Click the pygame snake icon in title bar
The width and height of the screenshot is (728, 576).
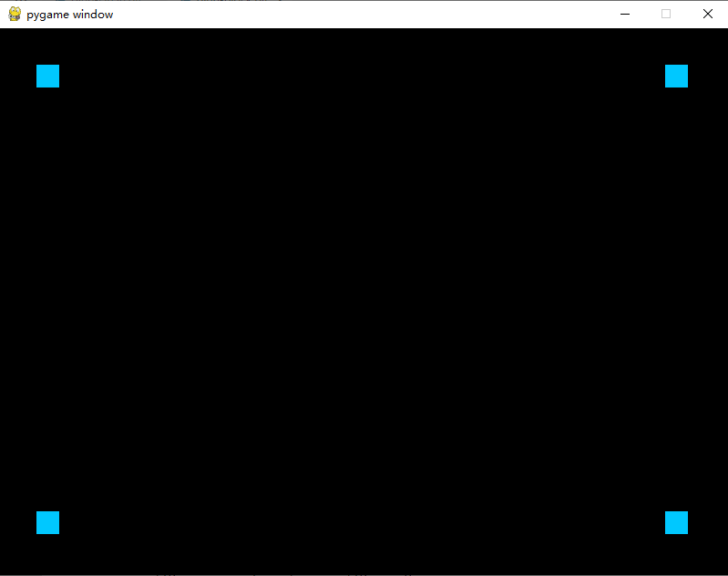[15, 14]
